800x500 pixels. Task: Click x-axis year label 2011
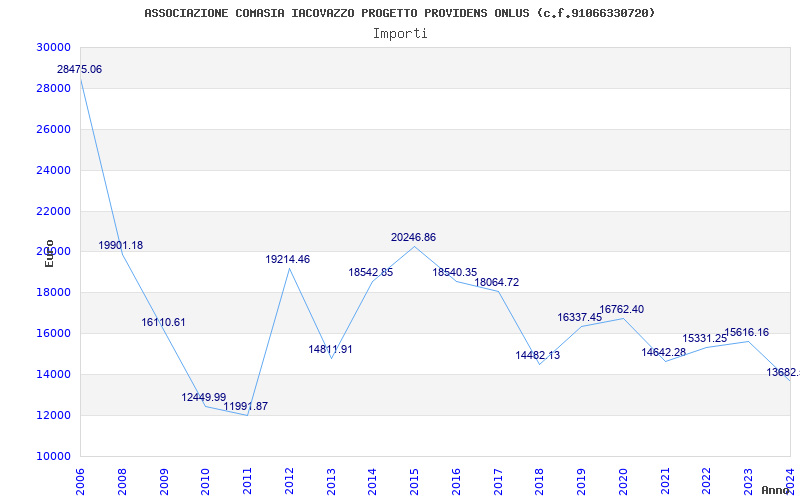coord(247,482)
